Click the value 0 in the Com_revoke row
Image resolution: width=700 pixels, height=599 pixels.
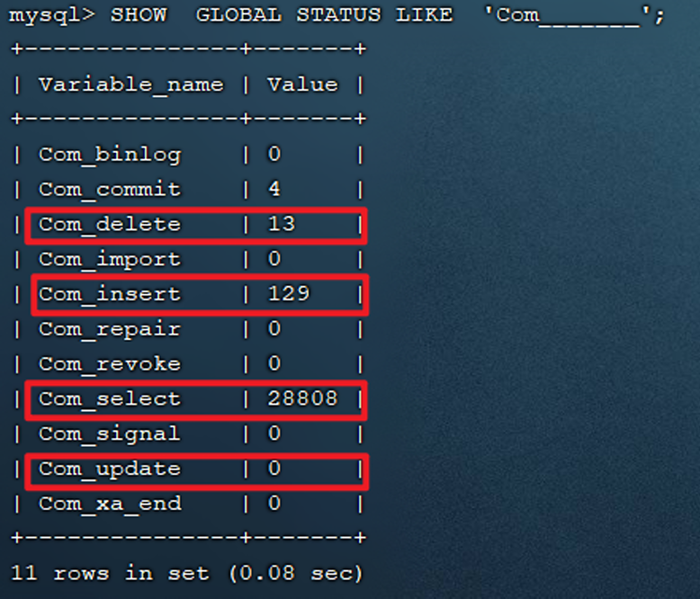274,363
